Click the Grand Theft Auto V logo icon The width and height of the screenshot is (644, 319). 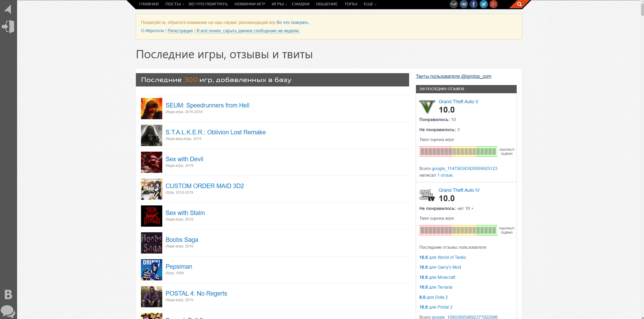(x=427, y=106)
